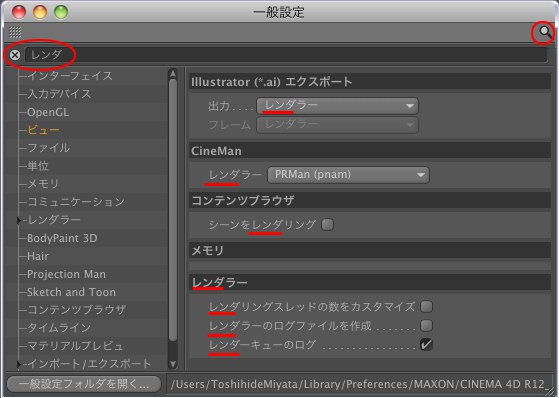The height and width of the screenshot is (398, 559).
Task: Select OpenGL in the sidebar
Action: click(x=48, y=112)
